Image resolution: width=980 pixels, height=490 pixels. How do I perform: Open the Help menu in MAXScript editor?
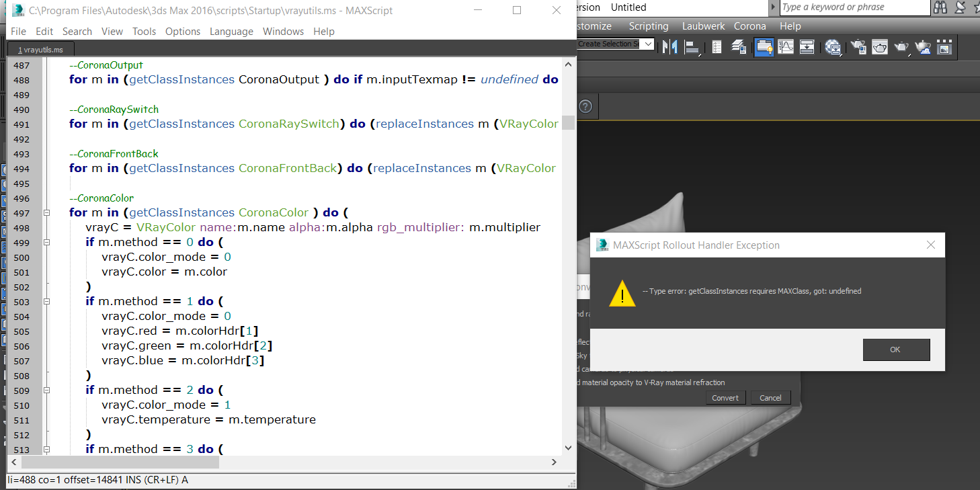(x=324, y=32)
